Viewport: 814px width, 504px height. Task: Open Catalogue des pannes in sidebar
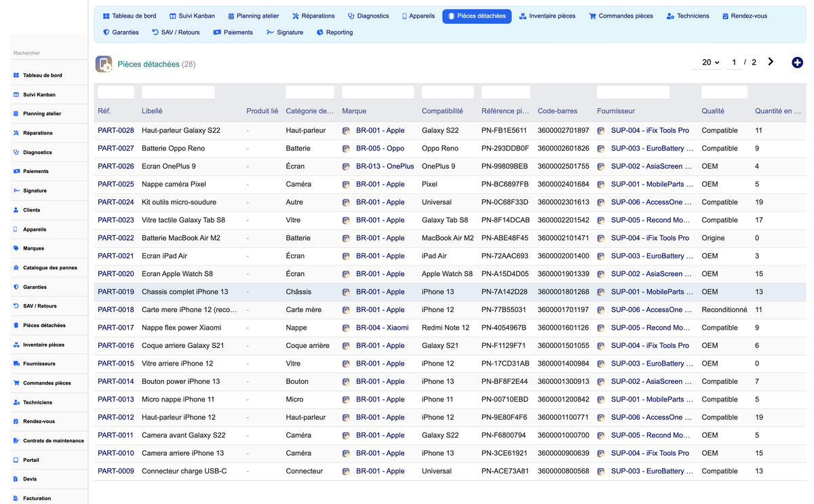pyautogui.click(x=49, y=268)
